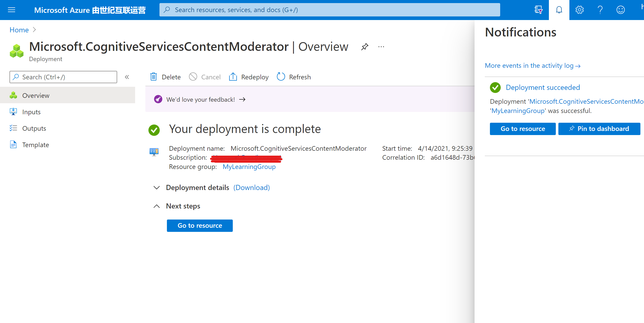Image resolution: width=644 pixels, height=323 pixels.
Task: Open portal settings gear
Action: [x=579, y=10]
